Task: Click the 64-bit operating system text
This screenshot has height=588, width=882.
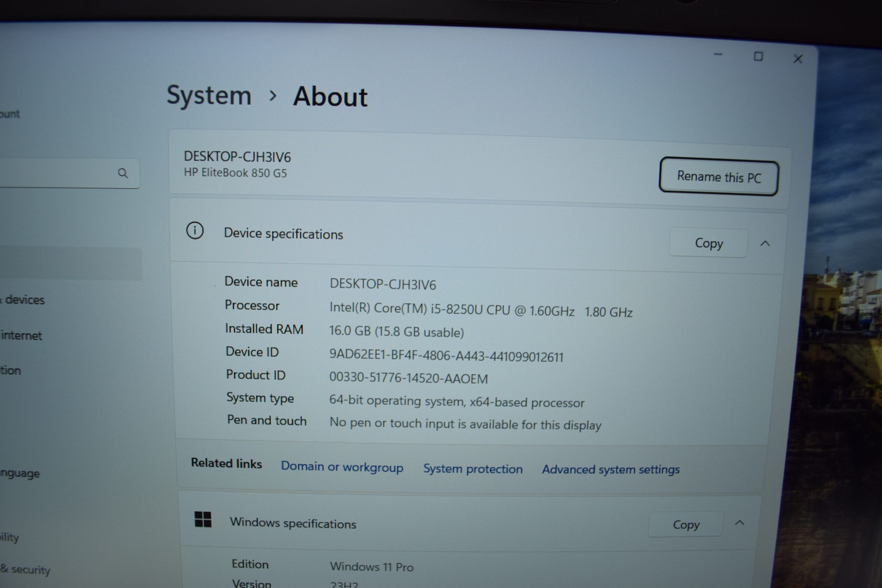Action: (457, 401)
